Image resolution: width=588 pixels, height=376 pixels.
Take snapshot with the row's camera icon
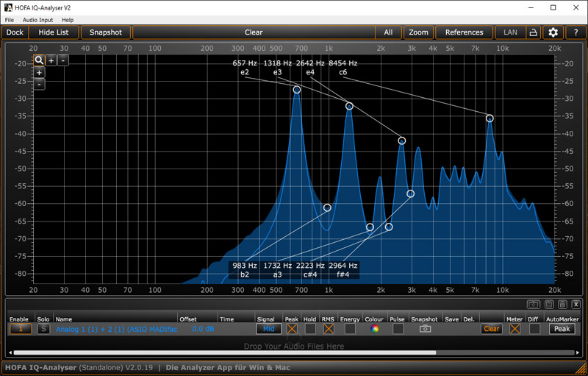(425, 329)
